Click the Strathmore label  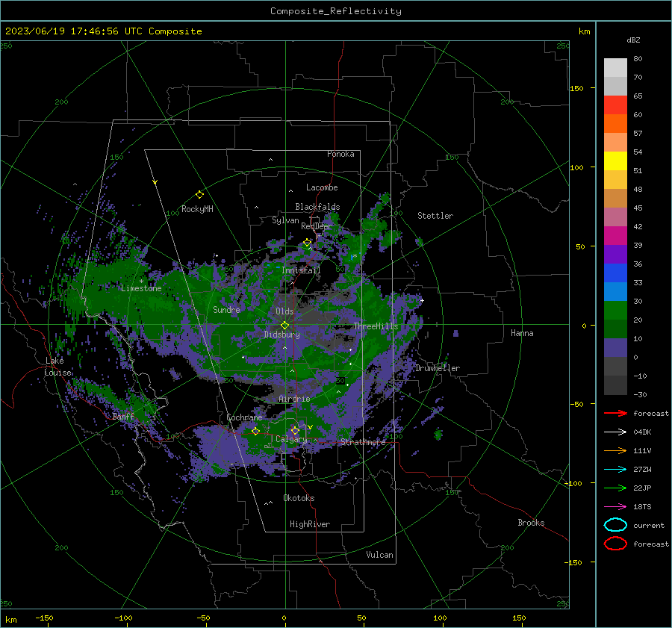363,442
